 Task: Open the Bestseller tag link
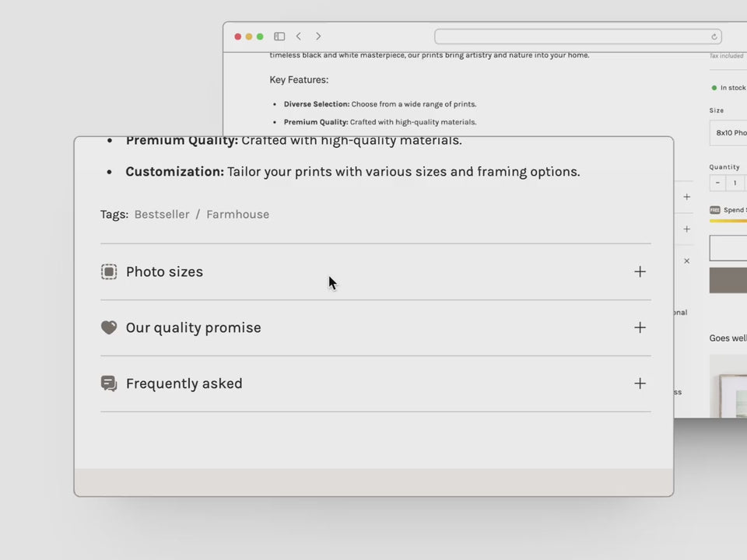pyautogui.click(x=162, y=215)
